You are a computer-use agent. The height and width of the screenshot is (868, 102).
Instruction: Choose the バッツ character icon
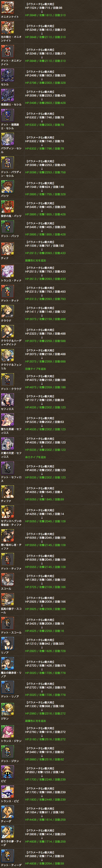point(7,187)
